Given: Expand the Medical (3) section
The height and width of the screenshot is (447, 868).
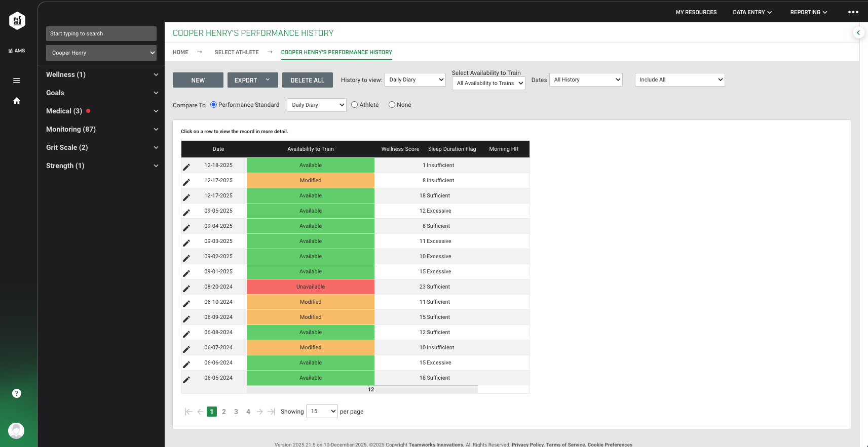Looking at the screenshot, I should tap(102, 111).
